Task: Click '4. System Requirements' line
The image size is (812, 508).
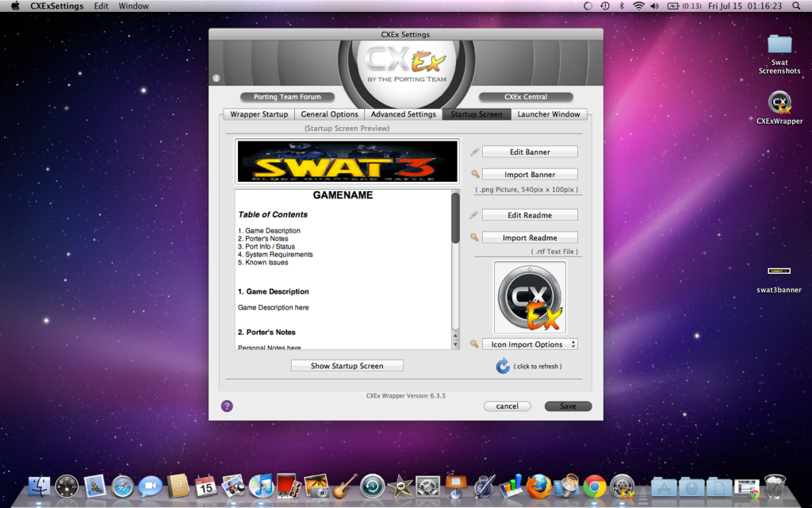Action: click(275, 255)
